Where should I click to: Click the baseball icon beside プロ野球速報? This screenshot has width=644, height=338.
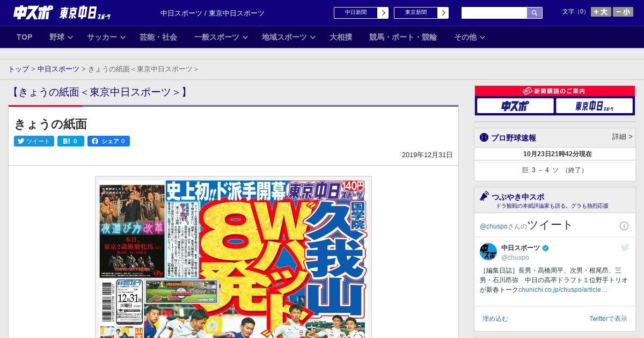click(x=484, y=137)
